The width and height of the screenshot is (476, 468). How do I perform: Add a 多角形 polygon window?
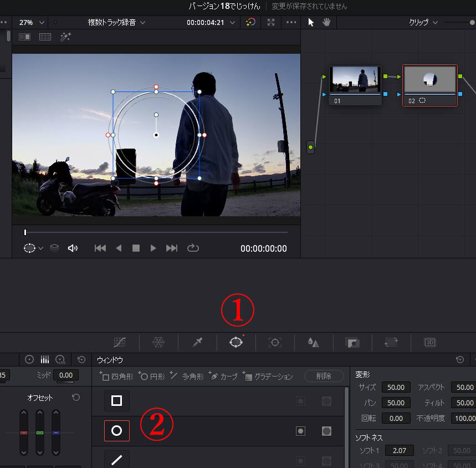click(x=187, y=377)
